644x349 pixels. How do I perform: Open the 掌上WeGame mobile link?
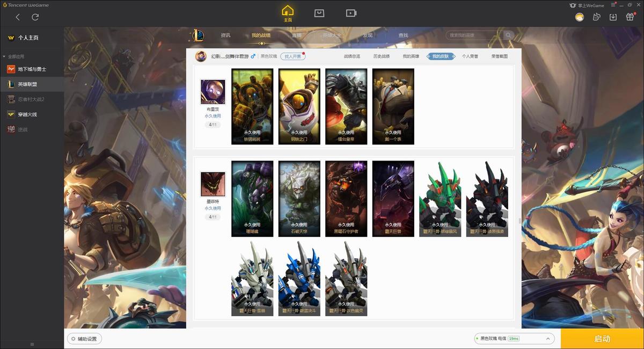click(x=587, y=5)
